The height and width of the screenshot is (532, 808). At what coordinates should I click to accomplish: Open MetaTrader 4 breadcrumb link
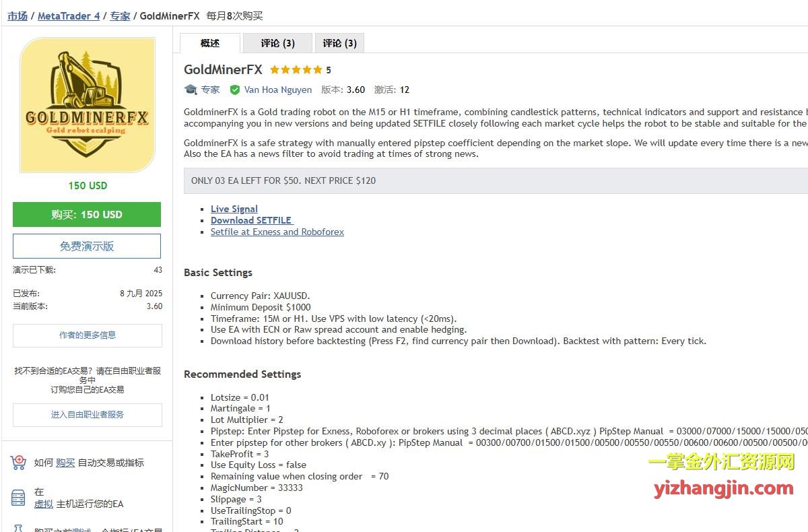click(68, 15)
